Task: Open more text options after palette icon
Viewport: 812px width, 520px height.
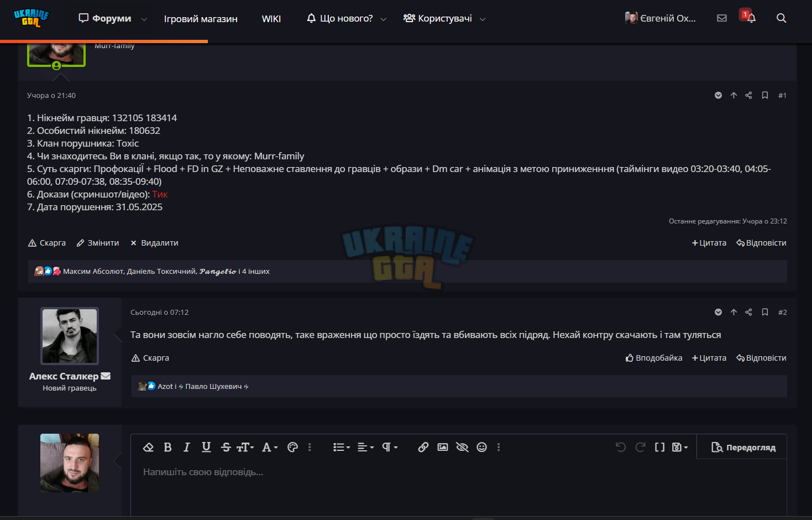Action: 310,447
